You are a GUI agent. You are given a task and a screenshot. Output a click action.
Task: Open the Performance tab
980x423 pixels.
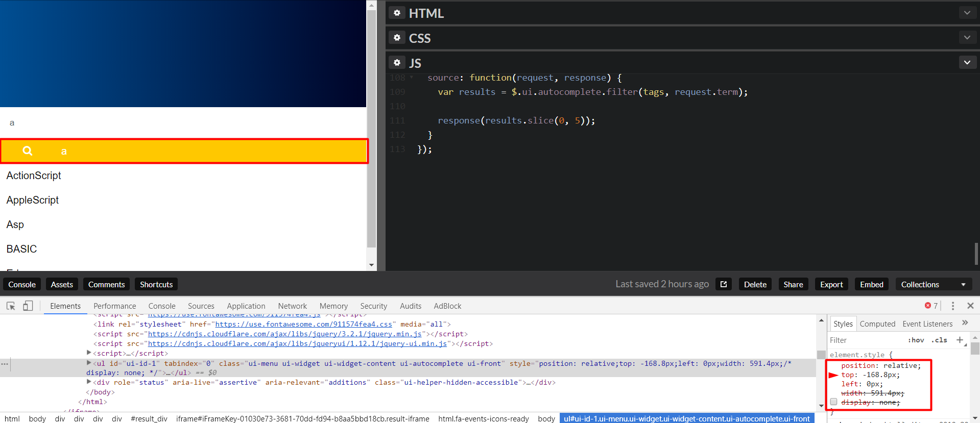(115, 306)
